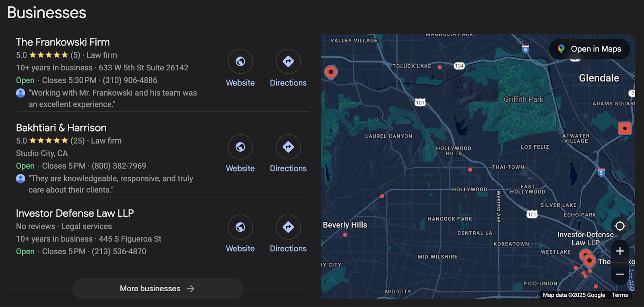Viewport: 644px width, 307px height.
Task: Zoom in on the map
Action: point(620,251)
